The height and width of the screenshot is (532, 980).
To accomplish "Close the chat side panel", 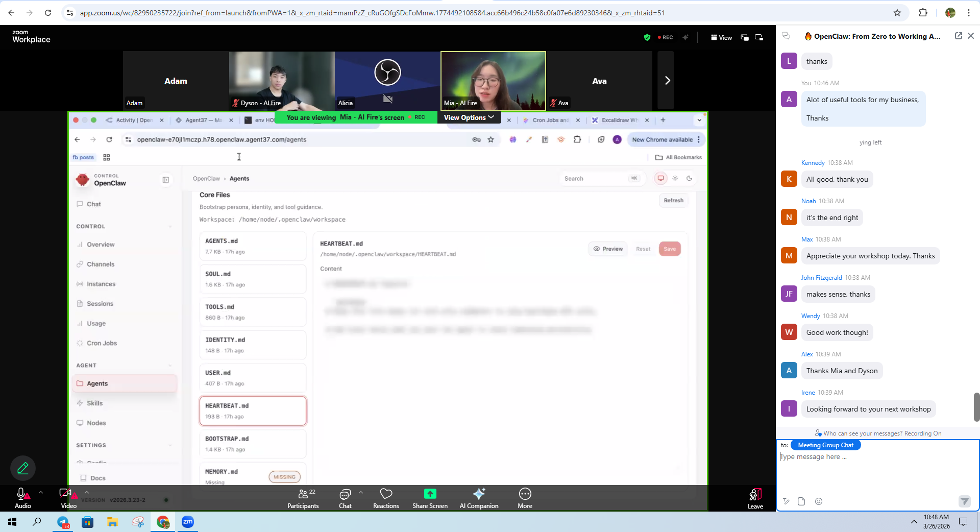I will pyautogui.click(x=971, y=36).
